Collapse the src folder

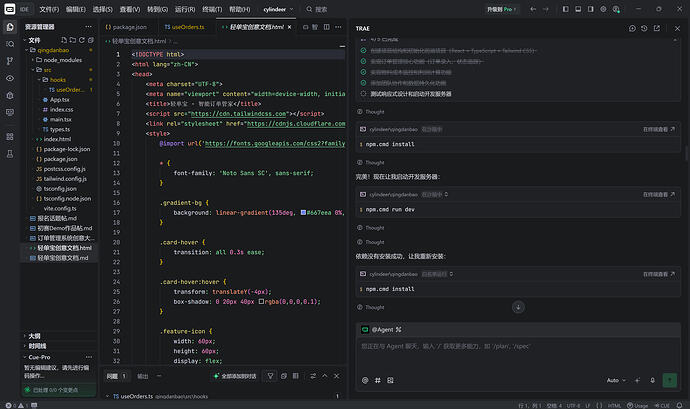[33, 70]
